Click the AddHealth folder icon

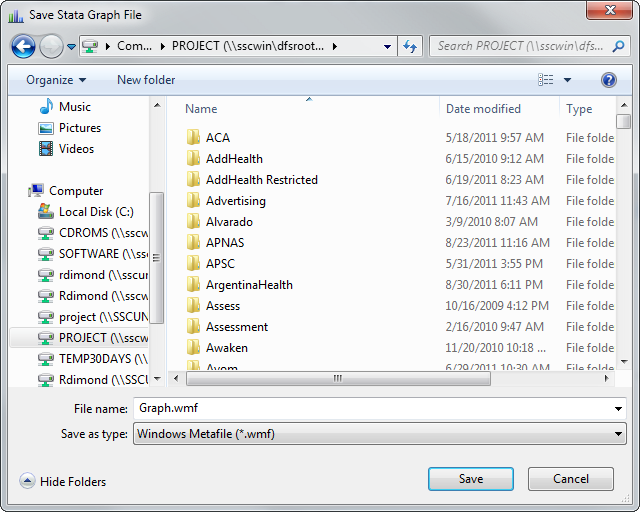click(x=193, y=158)
